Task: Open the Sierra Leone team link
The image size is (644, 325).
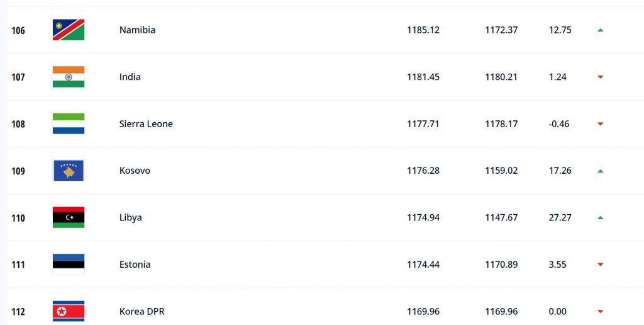Action: (146, 123)
